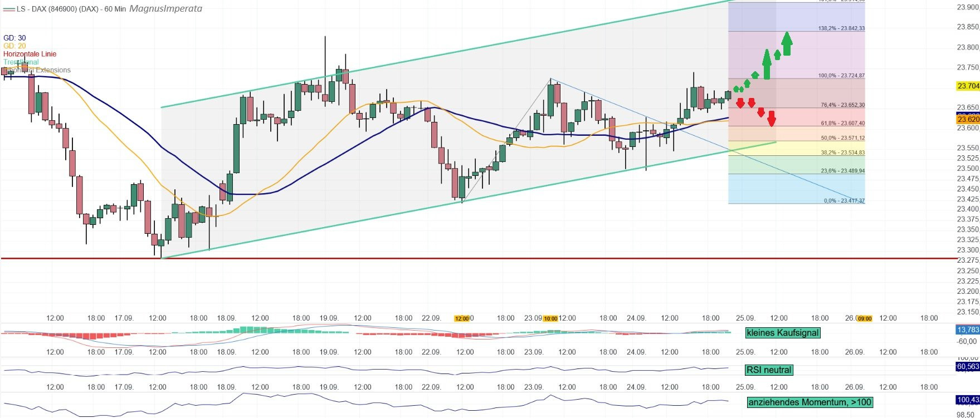
Task: Click the blue 13,783 MACD value badge
Action: coord(968,330)
